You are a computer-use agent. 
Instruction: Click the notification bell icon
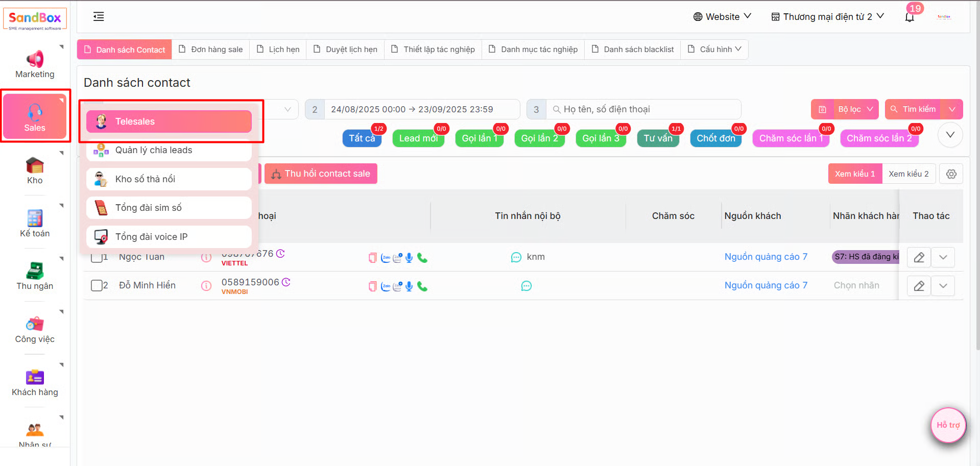point(910,17)
